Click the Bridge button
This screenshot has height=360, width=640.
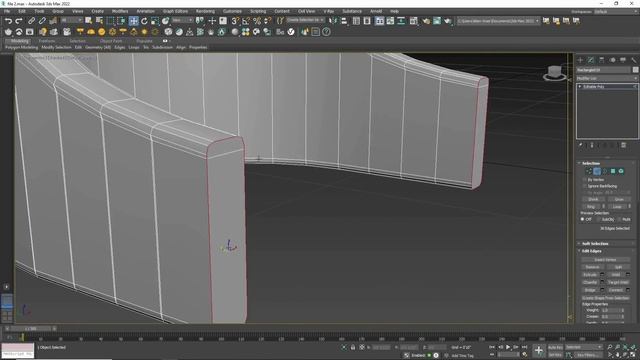click(590, 290)
